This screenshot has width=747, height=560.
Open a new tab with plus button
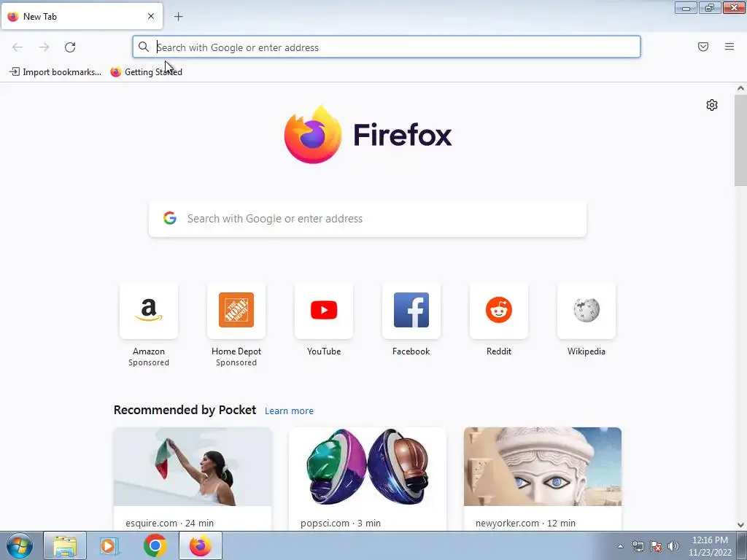click(178, 17)
